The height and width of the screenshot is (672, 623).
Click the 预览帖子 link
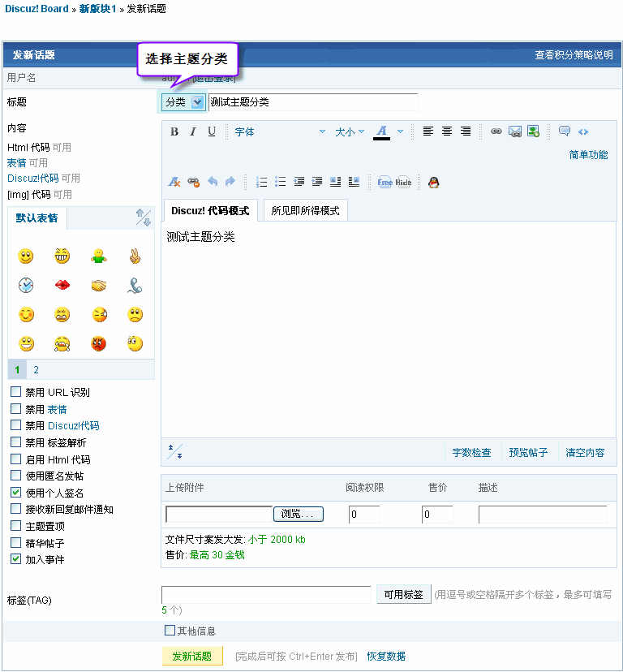[528, 452]
